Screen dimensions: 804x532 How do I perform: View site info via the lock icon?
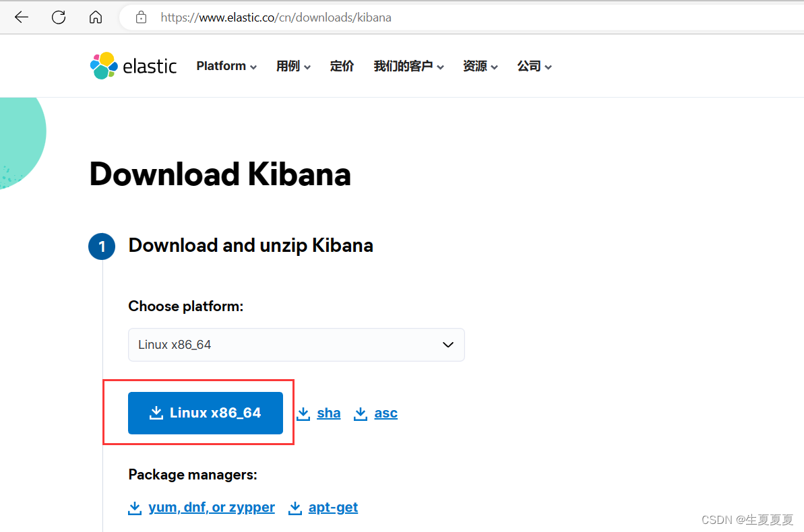141,18
